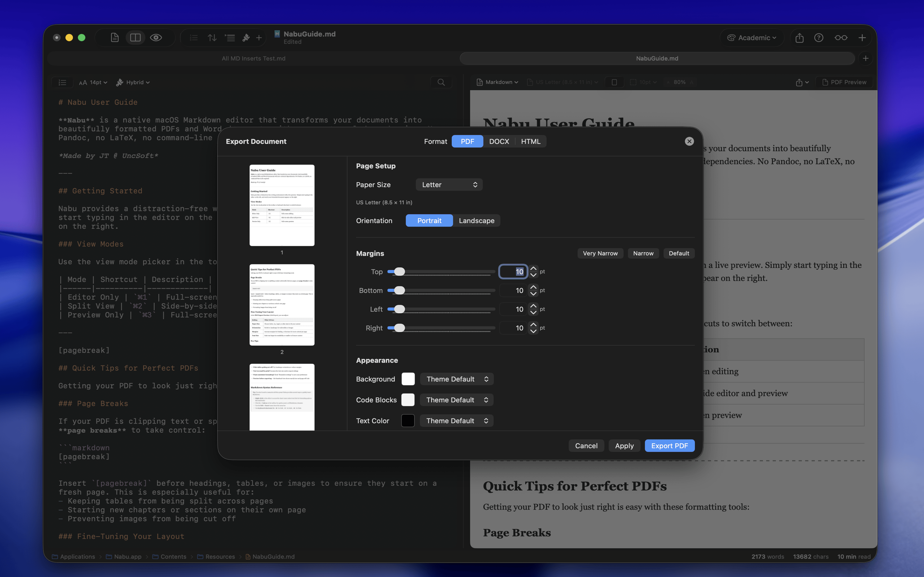Click the split view layout icon
The image size is (924, 577).
click(x=135, y=38)
